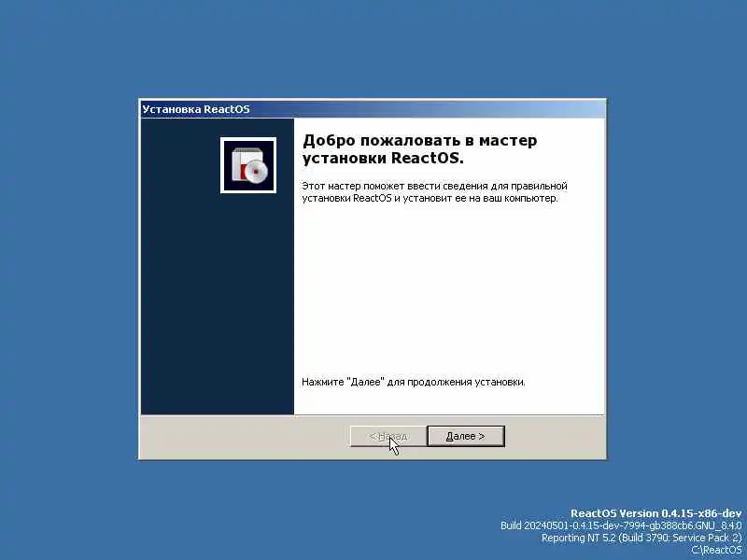Screen dimensions: 747x560
Task: Click the "C:\ReactOS" path text
Action: [716, 550]
